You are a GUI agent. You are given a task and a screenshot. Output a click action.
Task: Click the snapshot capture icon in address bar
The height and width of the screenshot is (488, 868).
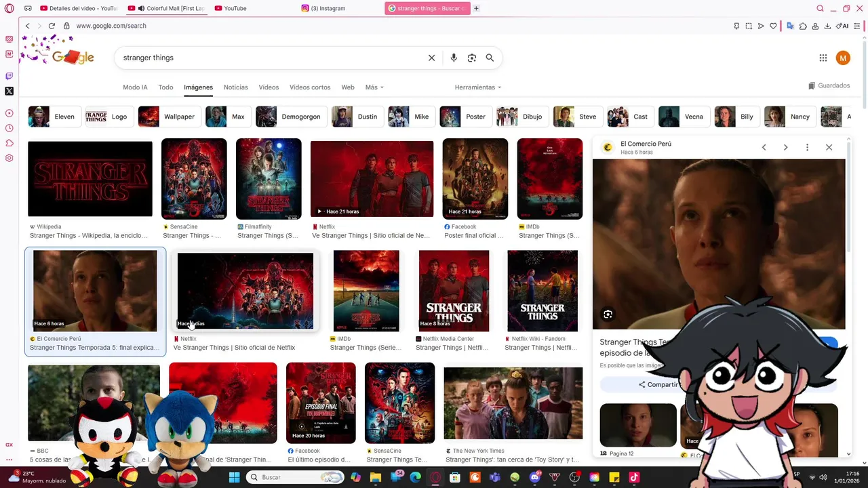749,26
